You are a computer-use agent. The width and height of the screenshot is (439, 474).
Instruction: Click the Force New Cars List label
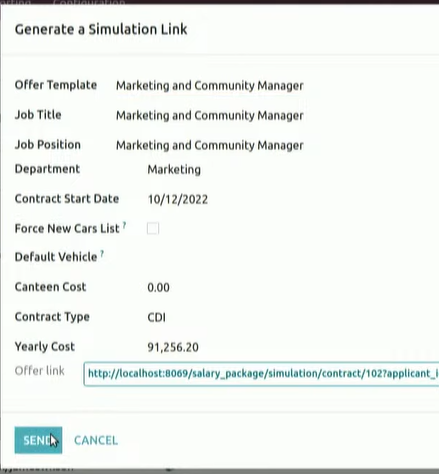click(x=67, y=229)
